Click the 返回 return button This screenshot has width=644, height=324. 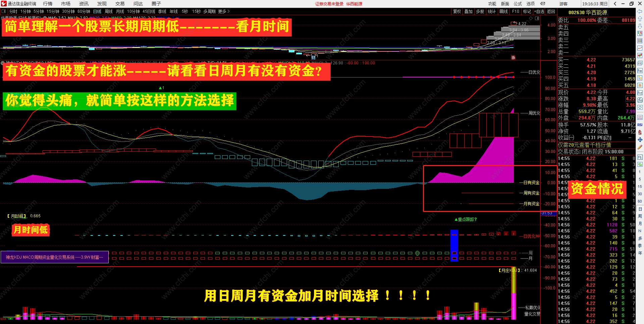(551, 11)
